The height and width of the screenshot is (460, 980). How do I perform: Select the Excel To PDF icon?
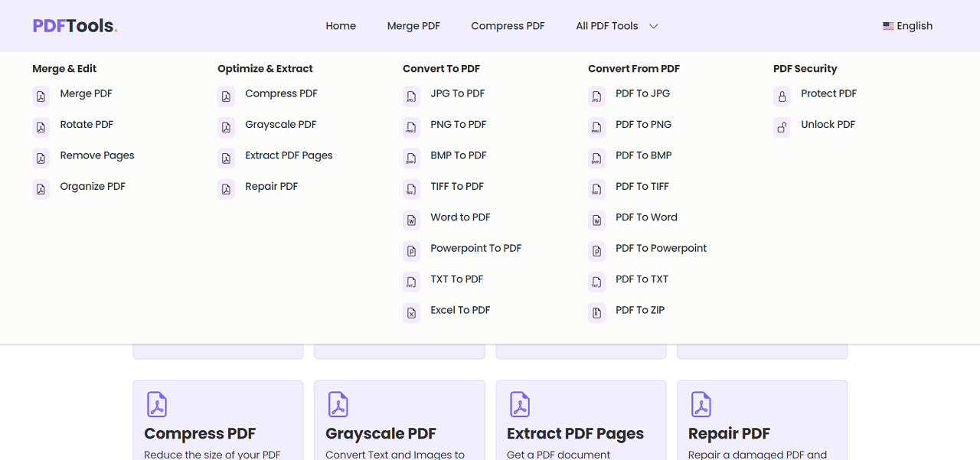tap(411, 312)
